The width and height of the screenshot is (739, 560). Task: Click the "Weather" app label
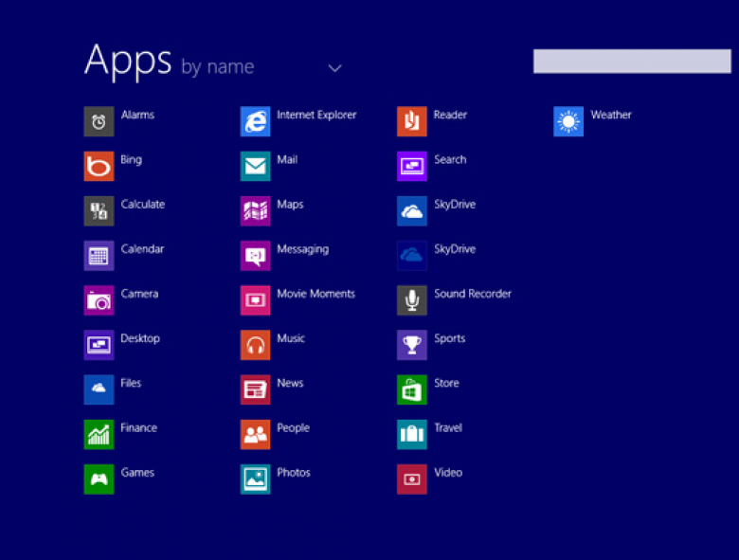click(611, 115)
